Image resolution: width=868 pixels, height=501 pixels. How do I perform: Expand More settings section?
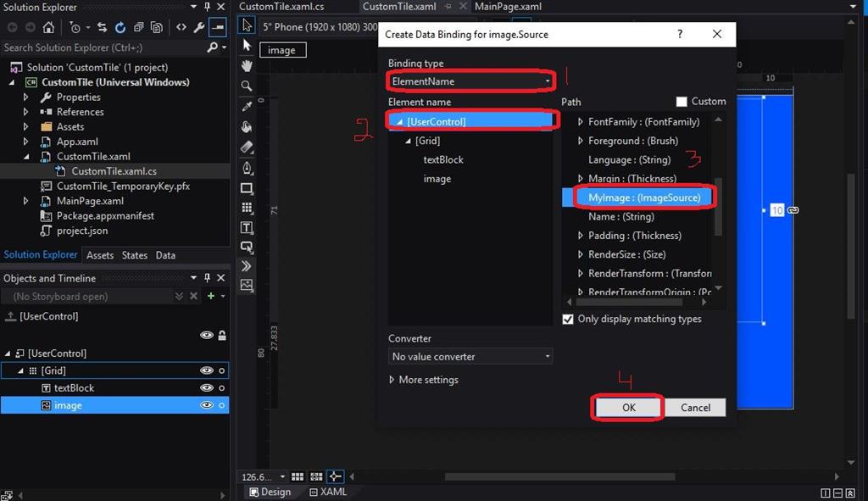point(392,380)
